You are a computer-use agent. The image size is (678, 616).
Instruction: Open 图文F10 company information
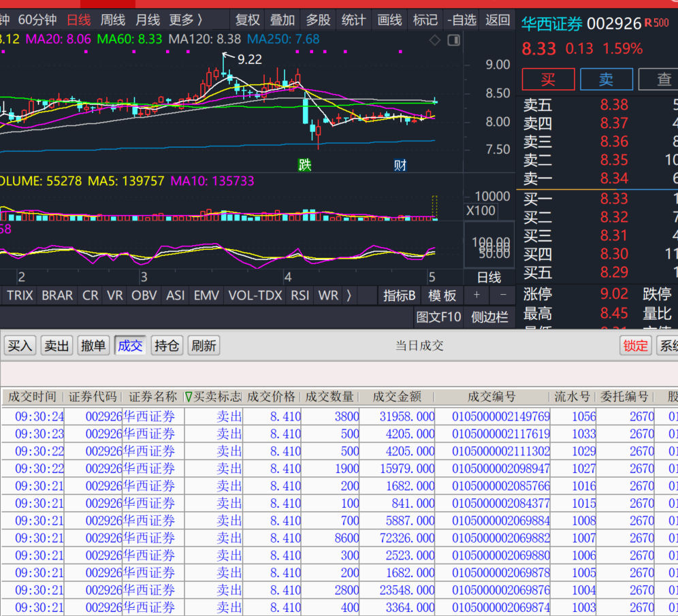438,317
